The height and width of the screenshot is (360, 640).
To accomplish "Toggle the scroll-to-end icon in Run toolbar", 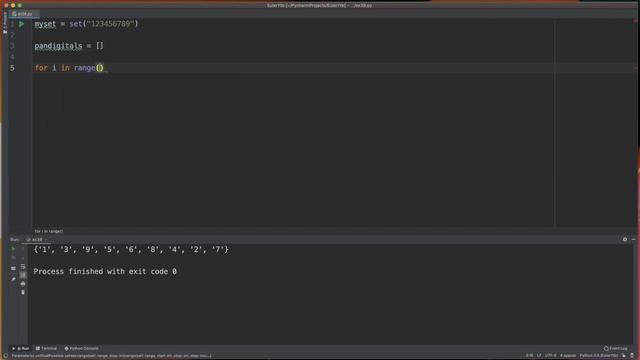I will [23, 276].
